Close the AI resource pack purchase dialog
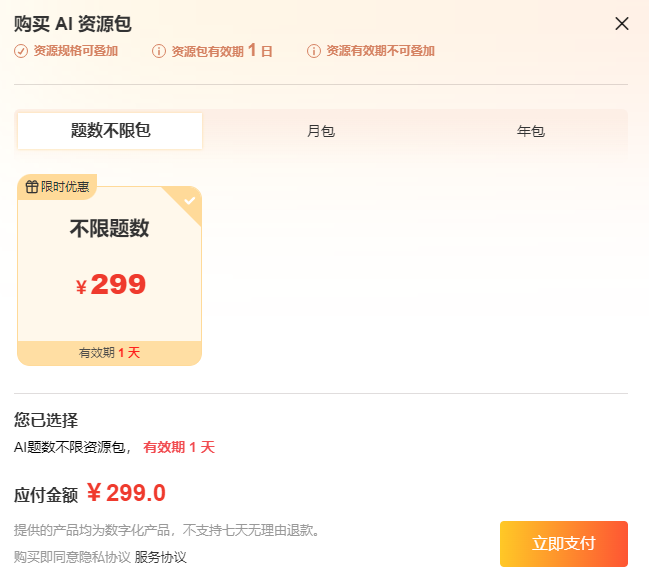 tap(622, 24)
